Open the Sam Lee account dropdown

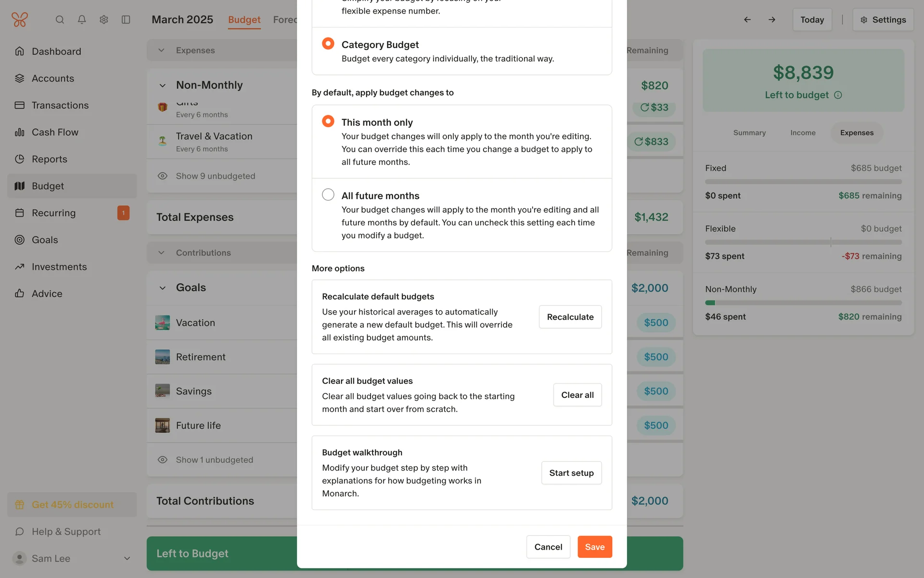pos(127,558)
